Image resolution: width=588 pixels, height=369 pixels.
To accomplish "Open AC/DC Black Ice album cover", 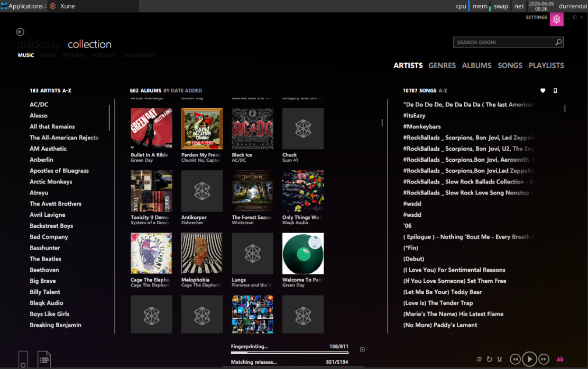I will point(252,128).
